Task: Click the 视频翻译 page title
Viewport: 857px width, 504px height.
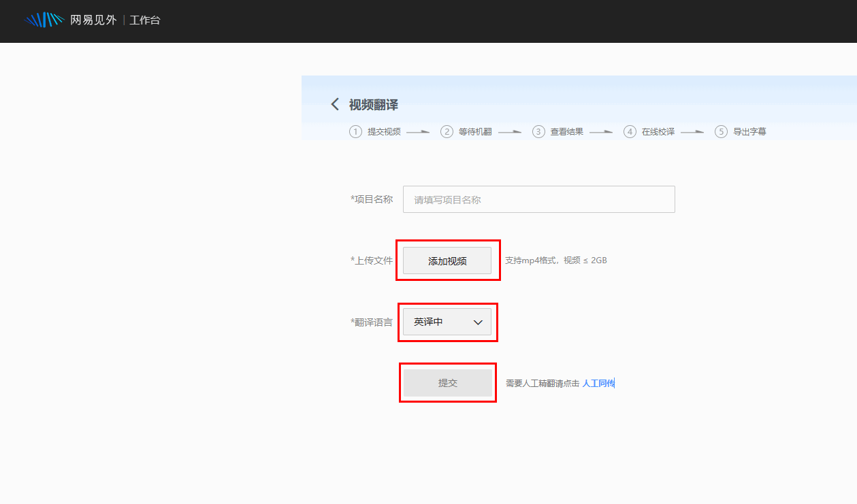Action: [x=373, y=105]
